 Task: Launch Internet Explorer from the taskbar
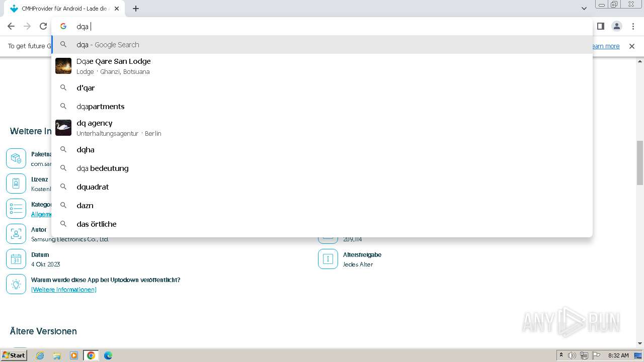click(x=40, y=355)
